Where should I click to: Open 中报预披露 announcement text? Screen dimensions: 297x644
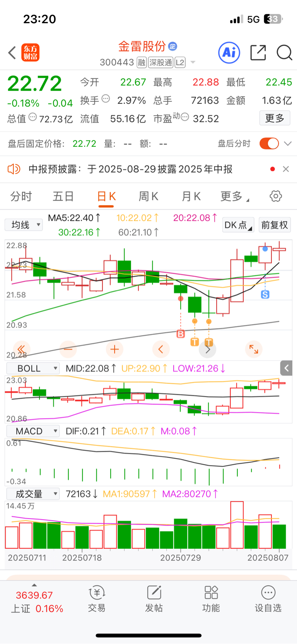tap(131, 169)
